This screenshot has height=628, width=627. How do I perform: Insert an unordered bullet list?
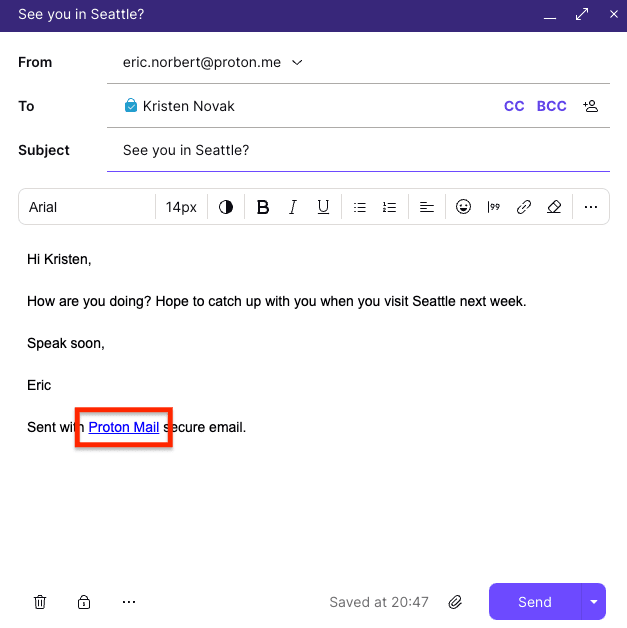[360, 207]
